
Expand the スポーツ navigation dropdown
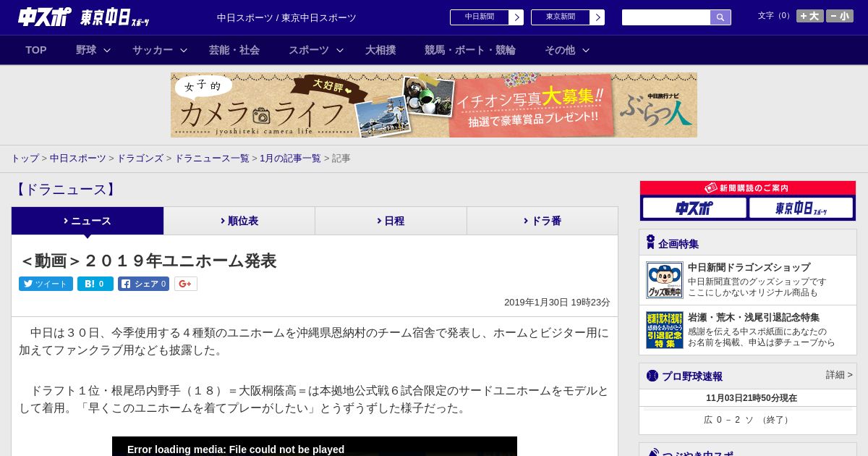pos(315,50)
